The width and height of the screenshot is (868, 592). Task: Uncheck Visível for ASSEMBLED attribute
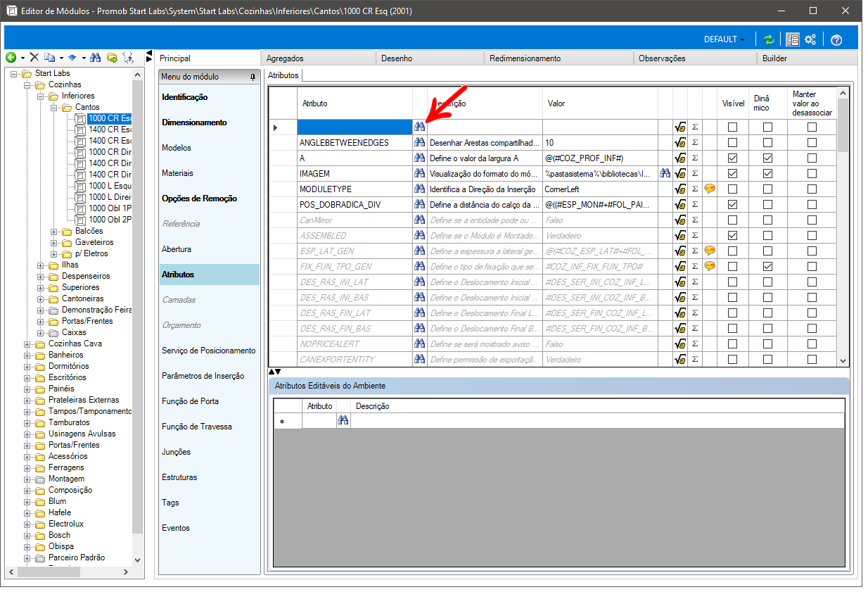click(732, 236)
